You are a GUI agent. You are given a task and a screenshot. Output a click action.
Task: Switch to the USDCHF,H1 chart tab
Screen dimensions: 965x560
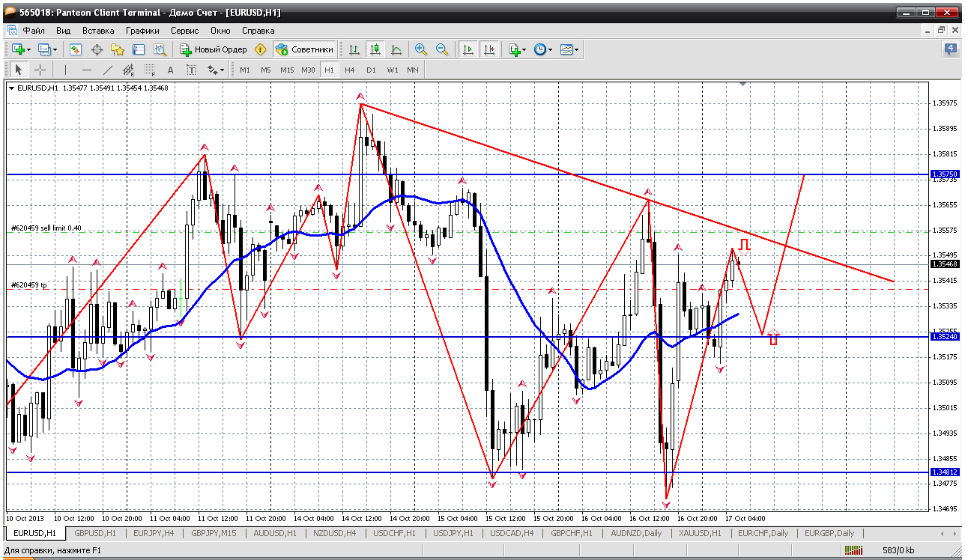point(394,533)
